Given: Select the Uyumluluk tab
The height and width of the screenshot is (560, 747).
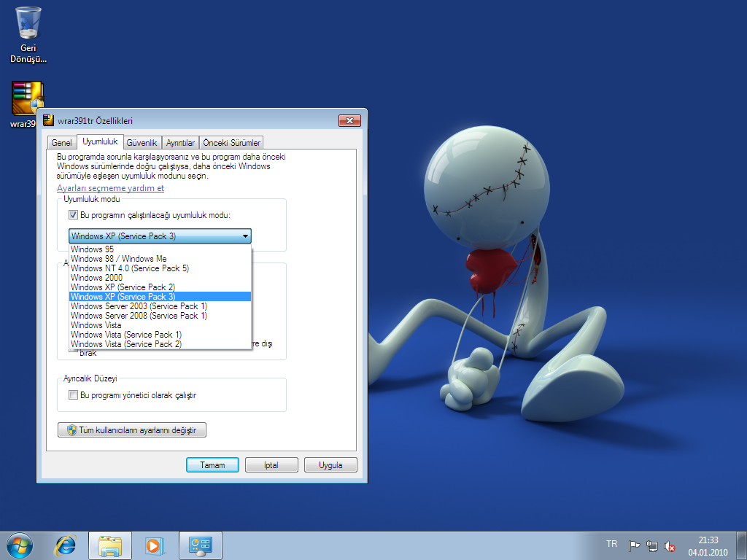Looking at the screenshot, I should click(x=100, y=141).
